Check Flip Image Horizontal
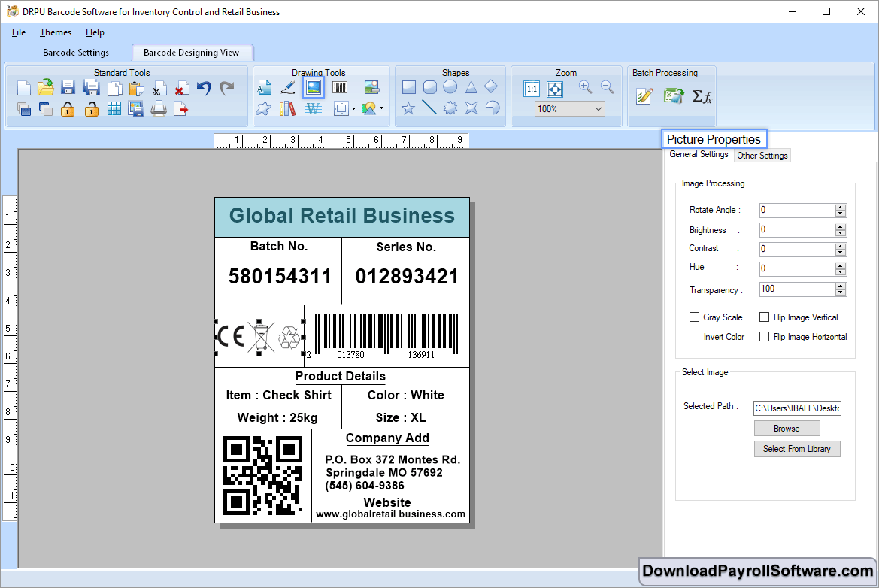Screen dimensions: 879x588 (764, 337)
